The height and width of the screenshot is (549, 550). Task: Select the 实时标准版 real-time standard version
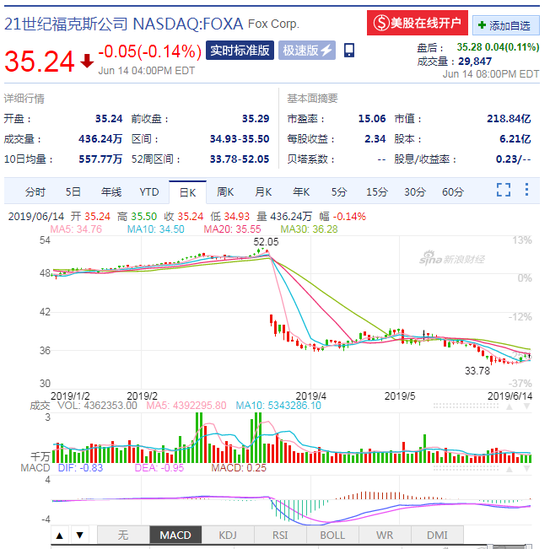(240, 50)
